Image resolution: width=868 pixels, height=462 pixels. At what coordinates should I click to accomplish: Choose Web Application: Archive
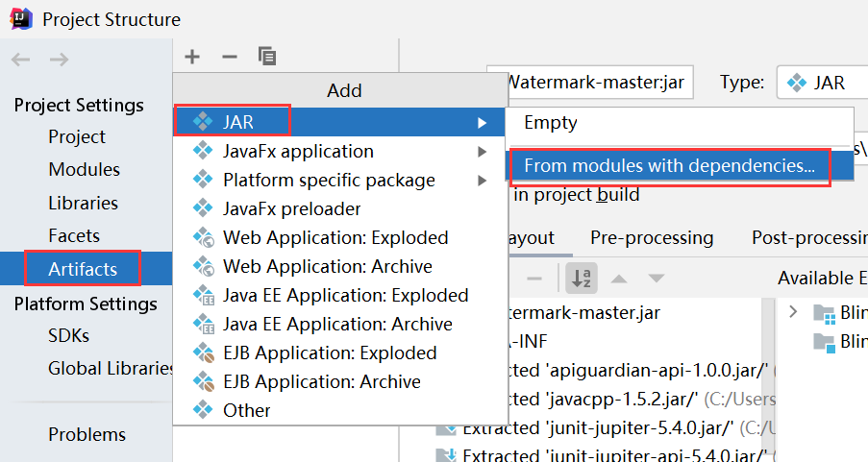point(340,266)
